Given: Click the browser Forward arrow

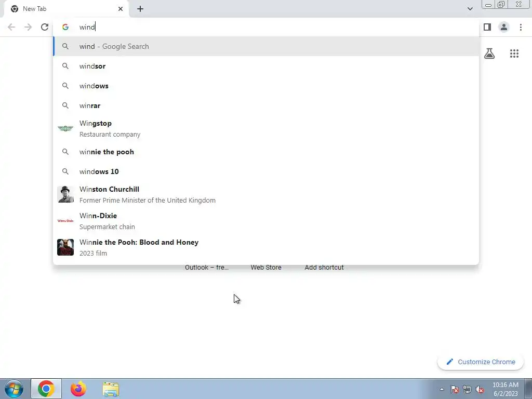Looking at the screenshot, I should [x=28, y=27].
